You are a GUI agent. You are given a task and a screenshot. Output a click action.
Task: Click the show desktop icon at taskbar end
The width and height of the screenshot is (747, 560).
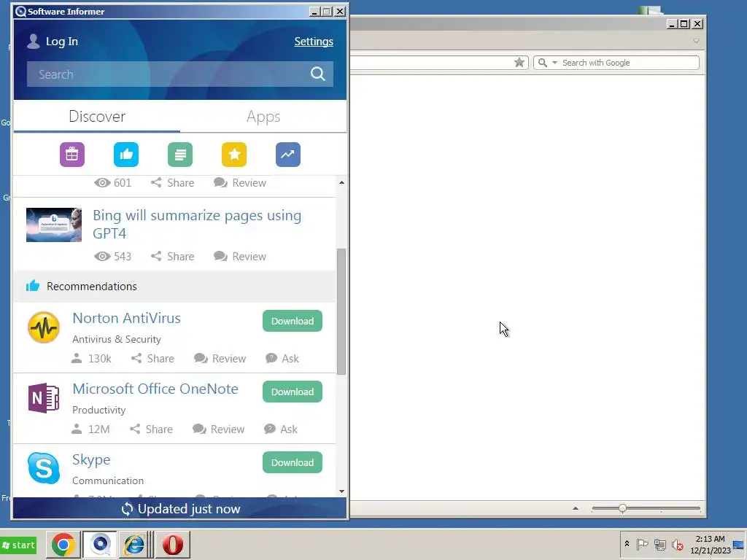click(x=738, y=545)
